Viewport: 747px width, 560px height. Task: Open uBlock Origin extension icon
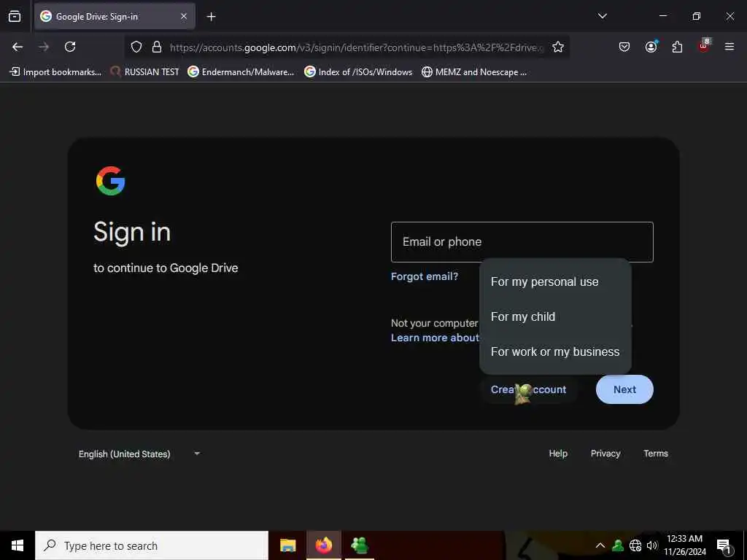(704, 46)
